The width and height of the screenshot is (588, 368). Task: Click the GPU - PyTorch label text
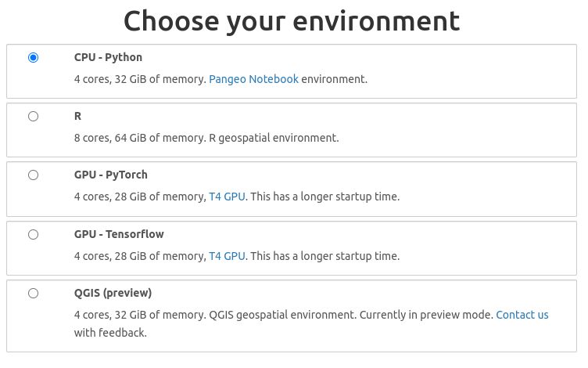pyautogui.click(x=110, y=175)
